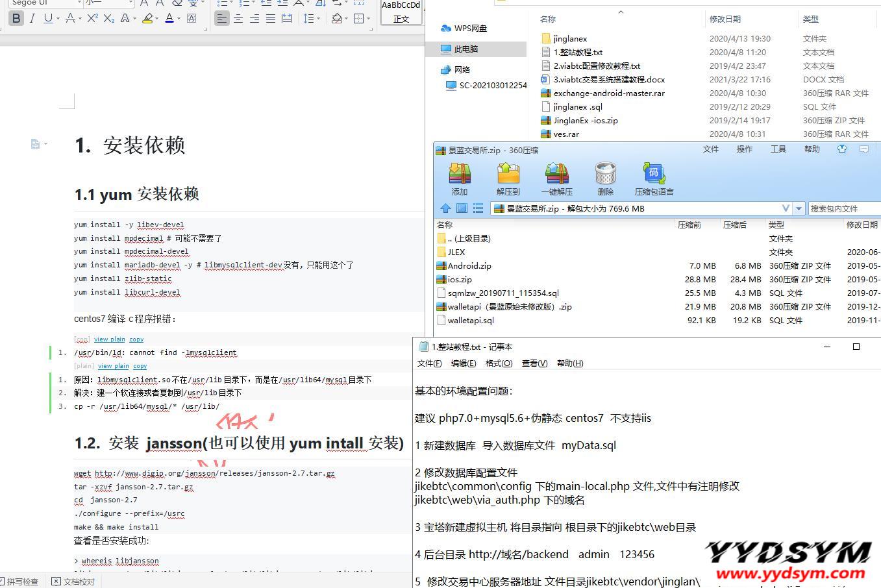Open 360压缩 工具 menu
The height and width of the screenshot is (588, 881).
tap(778, 149)
